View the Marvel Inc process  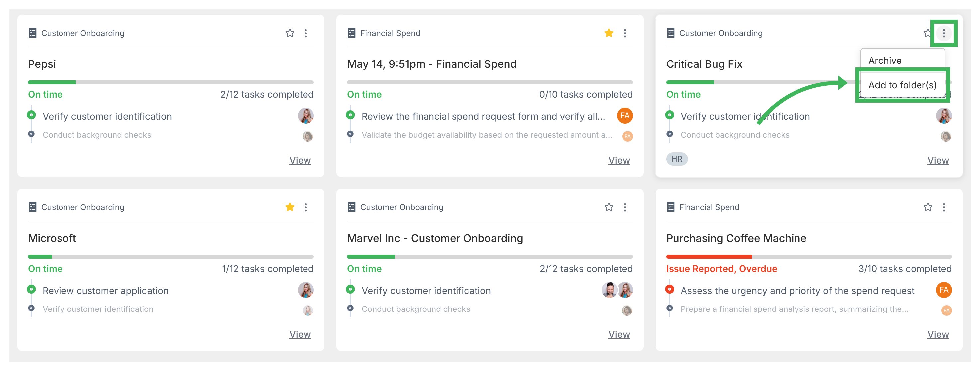click(619, 334)
